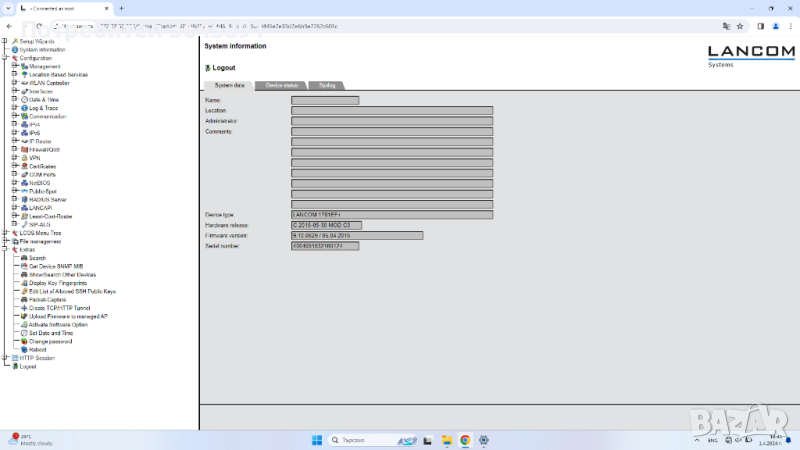The height and width of the screenshot is (450, 800).
Task: Click the Upload Firmware to managed AP icon
Action: pos(24,316)
